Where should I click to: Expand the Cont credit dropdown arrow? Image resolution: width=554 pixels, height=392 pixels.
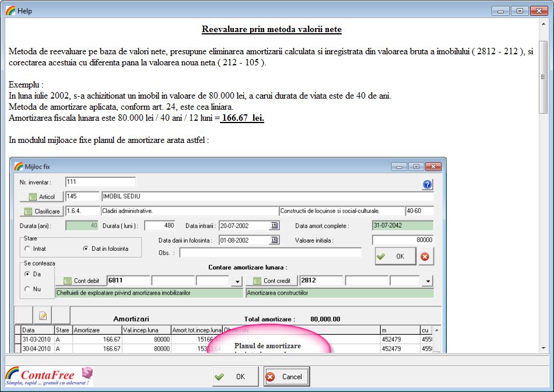[x=428, y=281]
